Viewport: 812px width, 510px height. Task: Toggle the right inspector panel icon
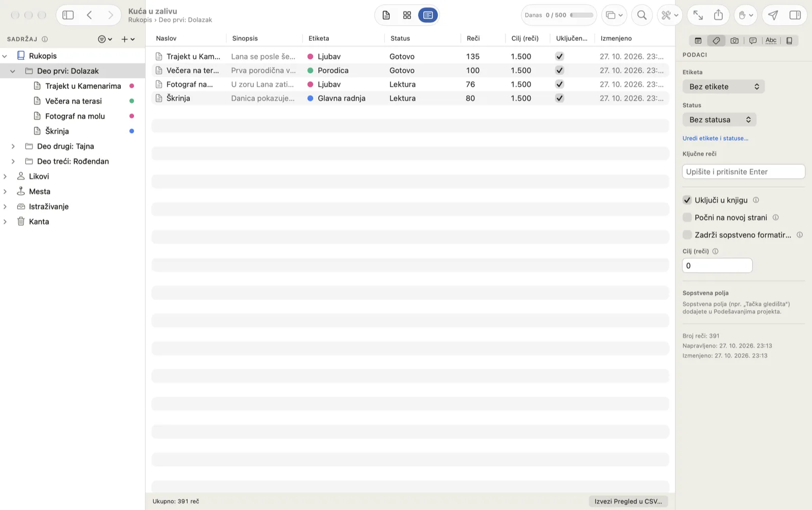[x=795, y=15]
